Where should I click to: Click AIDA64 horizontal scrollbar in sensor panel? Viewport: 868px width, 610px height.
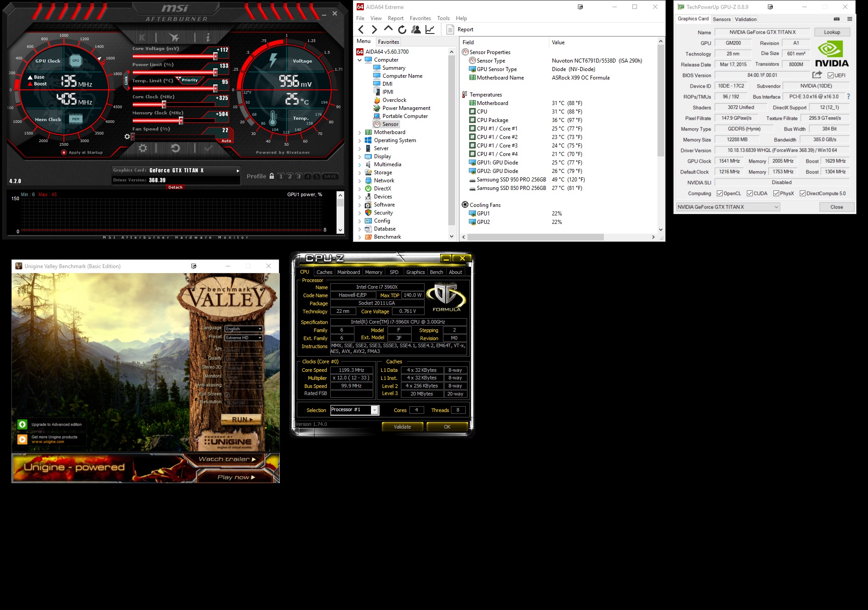[x=535, y=237]
